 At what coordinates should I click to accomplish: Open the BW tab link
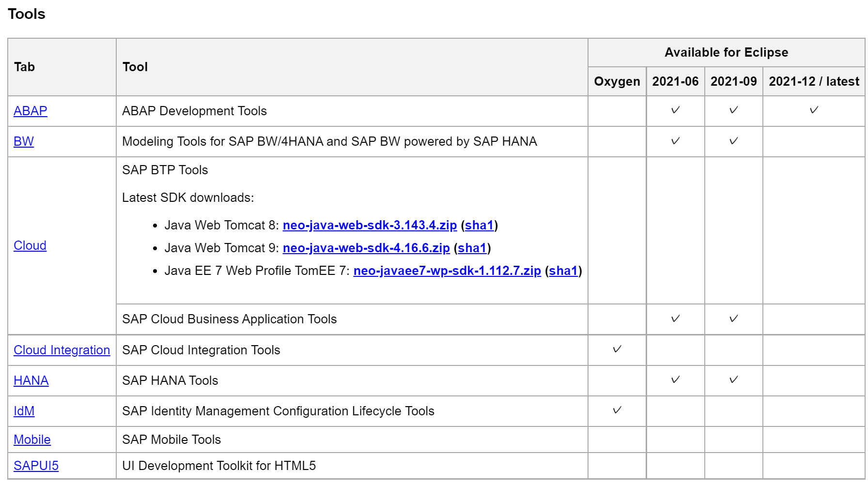point(24,141)
